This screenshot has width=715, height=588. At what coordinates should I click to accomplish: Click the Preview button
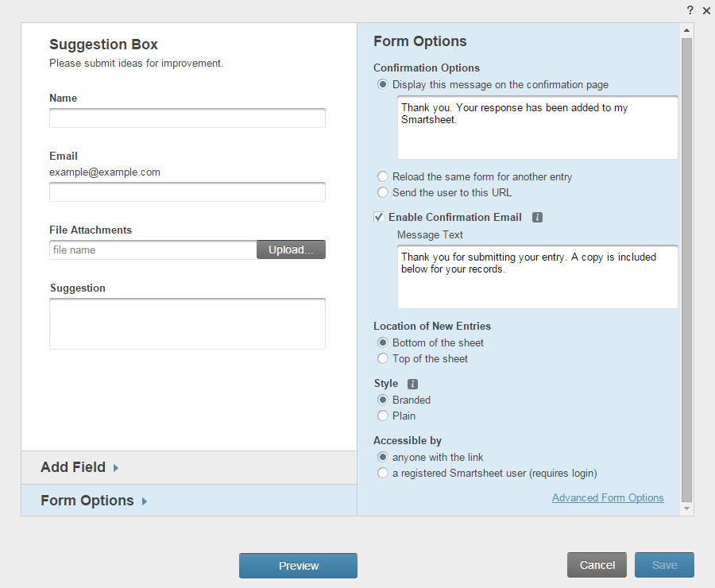tap(298, 566)
